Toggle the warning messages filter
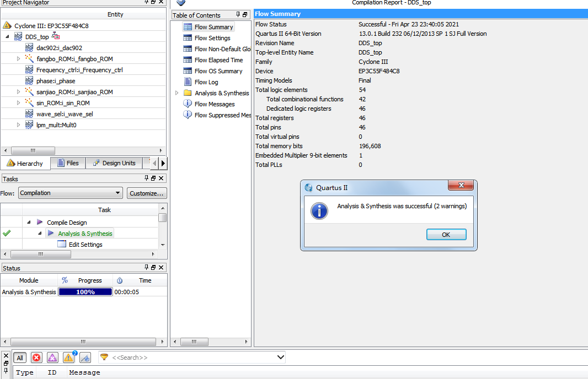Image resolution: width=588 pixels, height=379 pixels. point(69,358)
